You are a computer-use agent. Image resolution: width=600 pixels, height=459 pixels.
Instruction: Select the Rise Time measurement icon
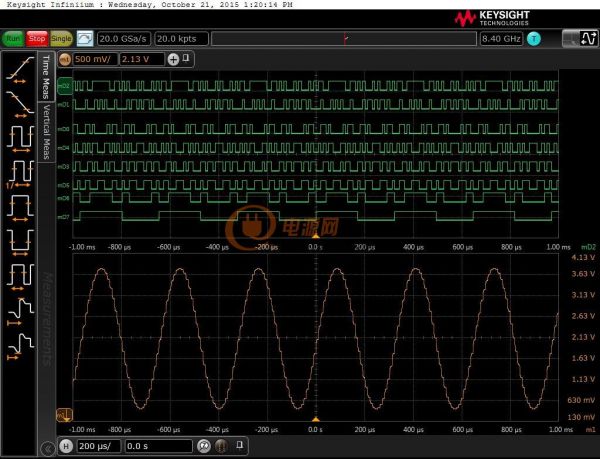pyautogui.click(x=20, y=70)
